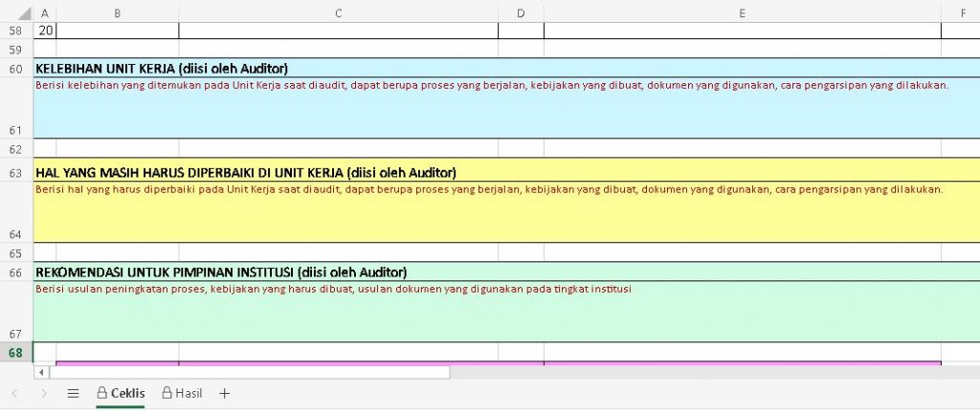Select the KELEBIHAN UNIT KERJA heading cell
Screen dimensions: 980x413
(x=162, y=69)
